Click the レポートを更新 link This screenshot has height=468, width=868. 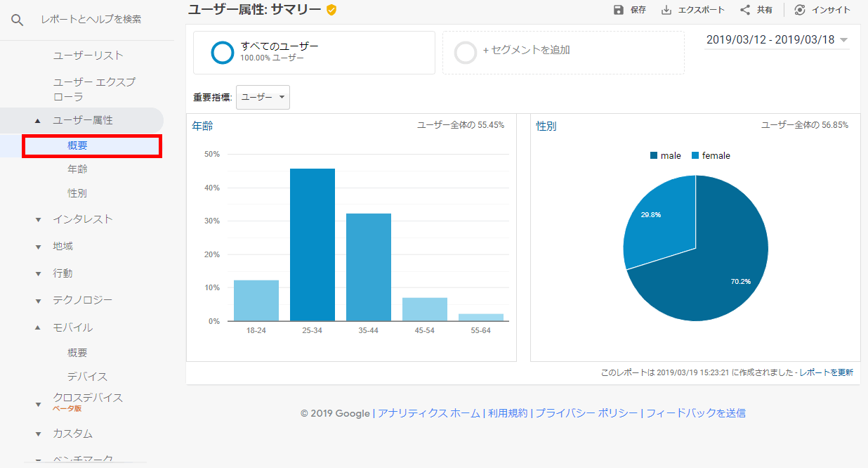click(x=826, y=372)
